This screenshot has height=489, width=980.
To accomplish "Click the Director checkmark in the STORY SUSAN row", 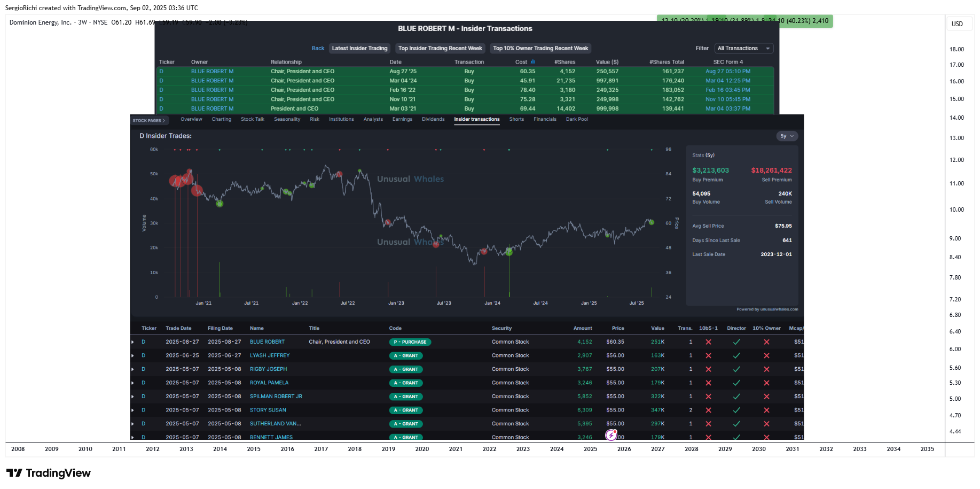I will pyautogui.click(x=736, y=410).
